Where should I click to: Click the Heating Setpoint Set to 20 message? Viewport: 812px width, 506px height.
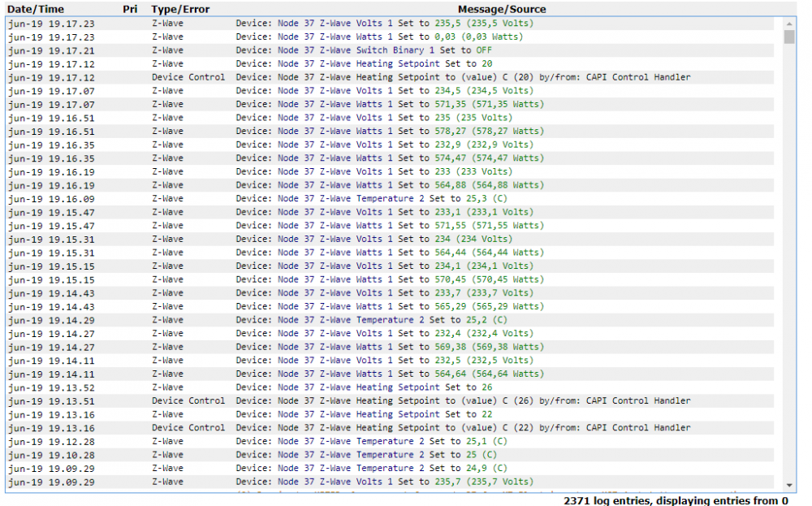pos(364,64)
